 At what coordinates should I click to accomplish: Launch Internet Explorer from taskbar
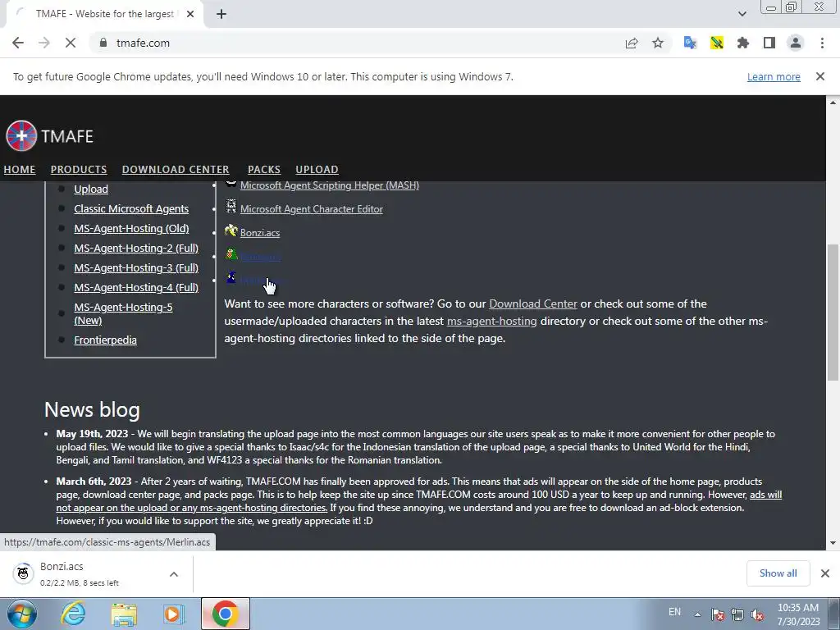(73, 614)
